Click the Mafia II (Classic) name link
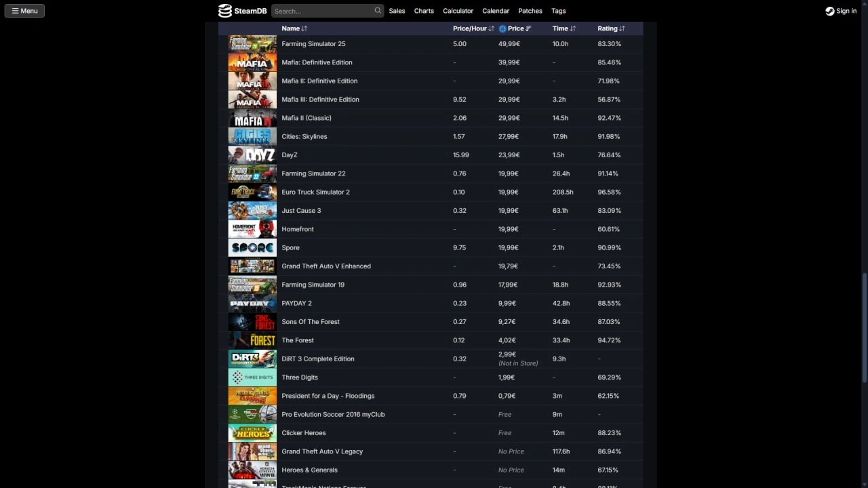 pos(307,118)
